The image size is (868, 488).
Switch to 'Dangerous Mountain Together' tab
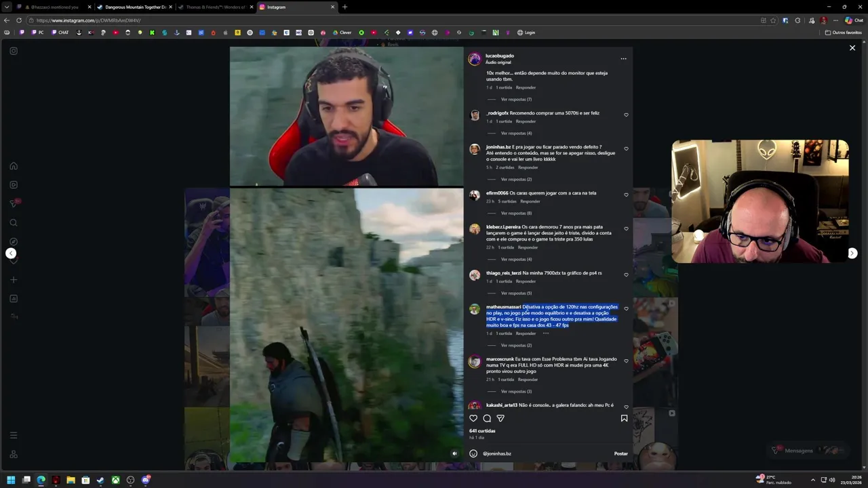pos(134,7)
